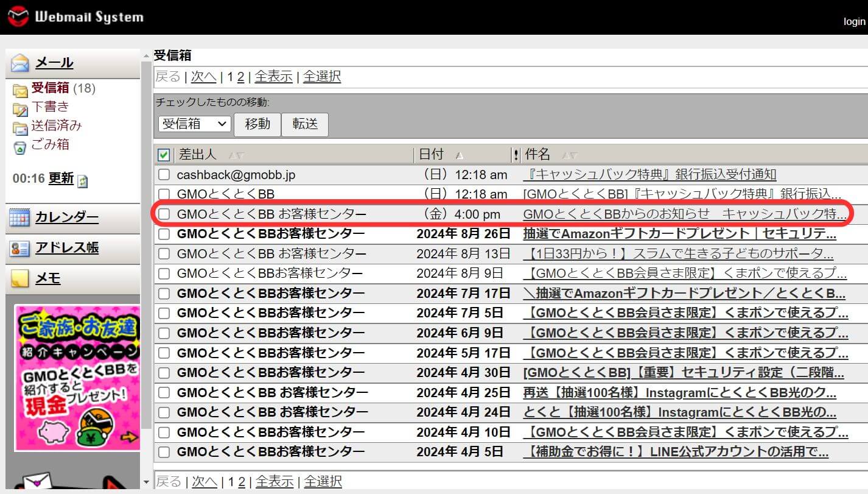Check the circled Friday 4:00 pm email
868x494 pixels.
(163, 213)
